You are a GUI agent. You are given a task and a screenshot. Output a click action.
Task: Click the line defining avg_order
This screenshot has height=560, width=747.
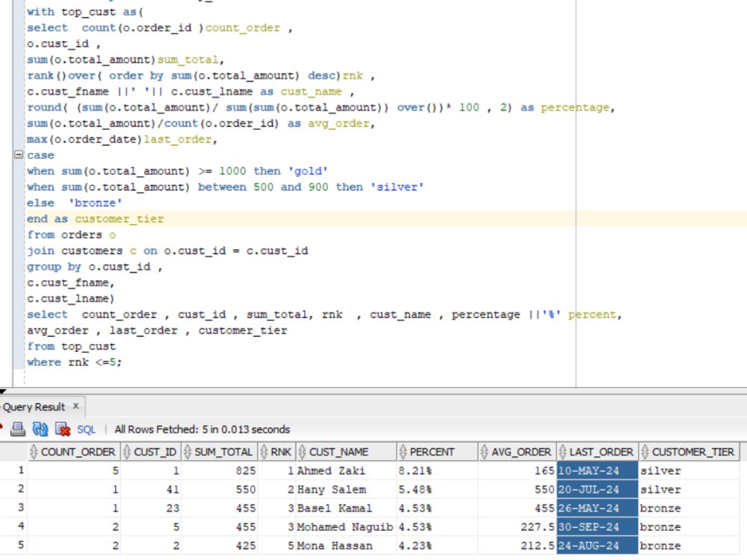200,123
